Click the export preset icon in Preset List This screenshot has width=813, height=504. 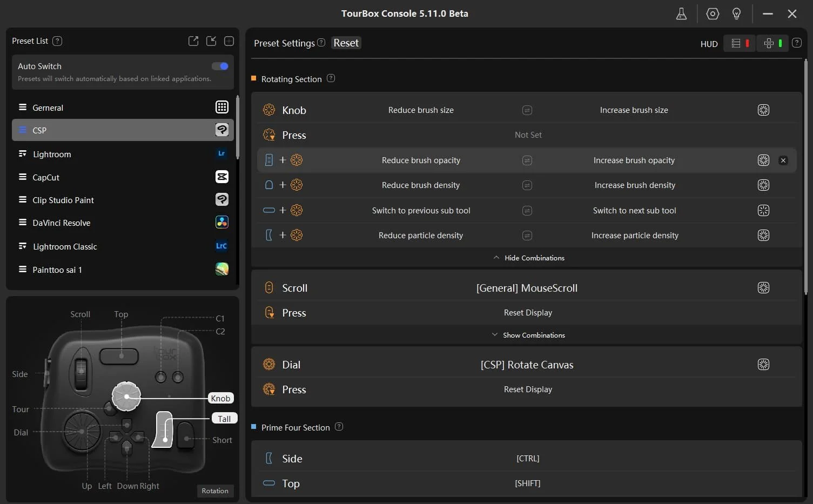coord(193,41)
